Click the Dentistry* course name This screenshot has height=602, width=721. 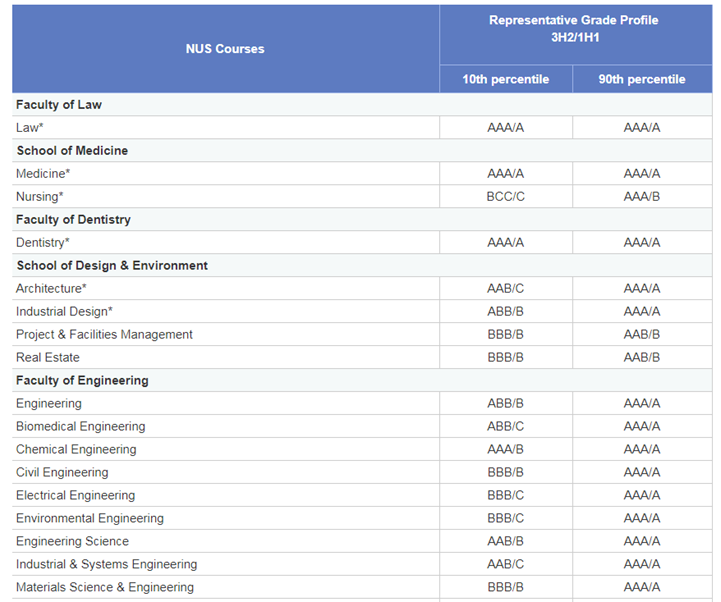click(x=43, y=242)
